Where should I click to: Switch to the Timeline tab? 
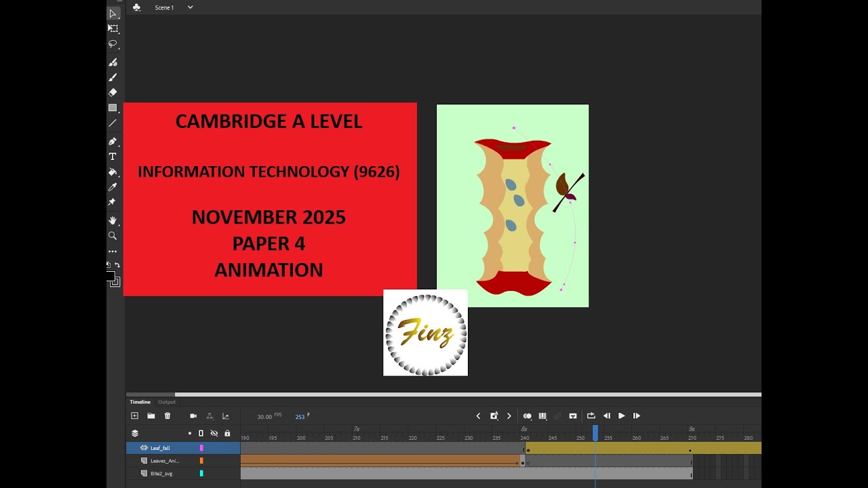(140, 402)
